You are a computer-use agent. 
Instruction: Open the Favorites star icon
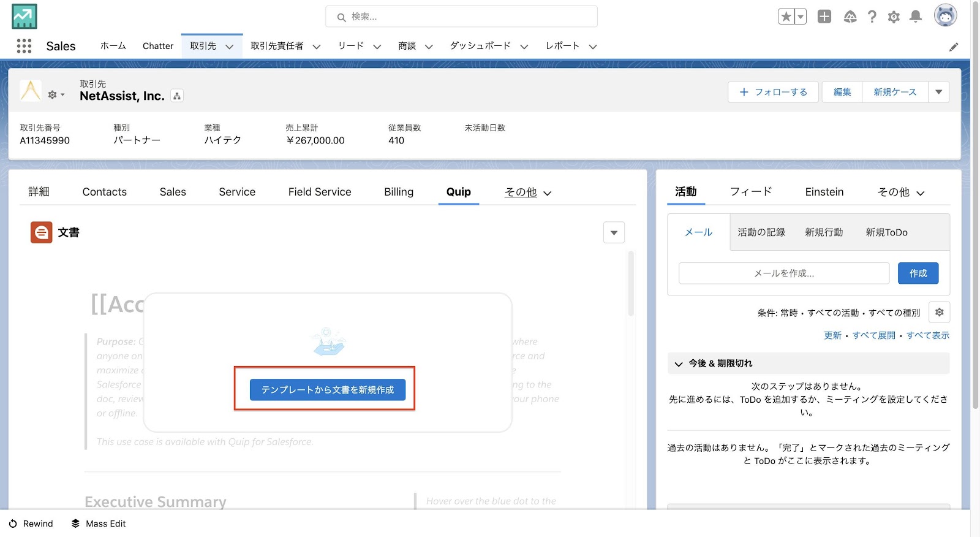[x=786, y=17]
